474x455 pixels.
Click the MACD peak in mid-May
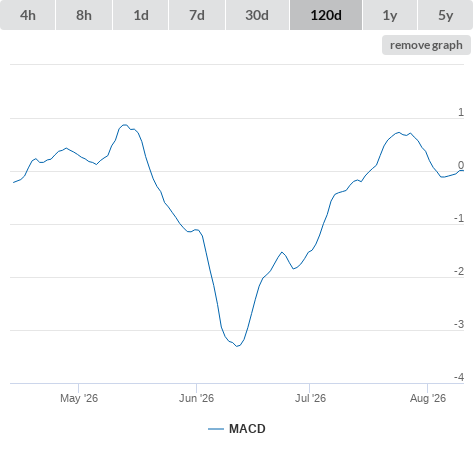tap(125, 125)
